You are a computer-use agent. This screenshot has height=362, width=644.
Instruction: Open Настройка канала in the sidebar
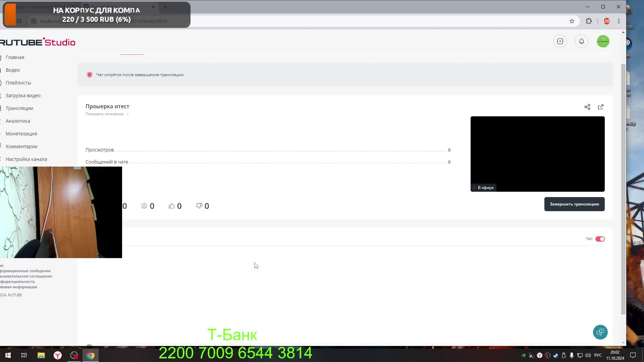tap(26, 159)
